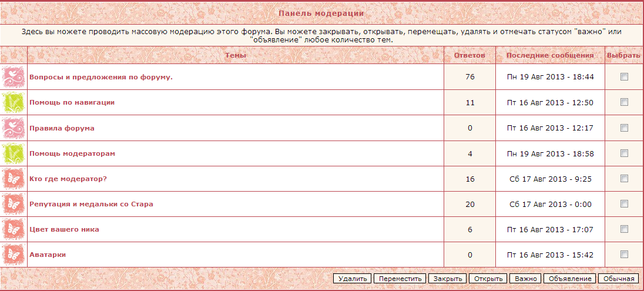Click the reply count "4"

(x=470, y=153)
